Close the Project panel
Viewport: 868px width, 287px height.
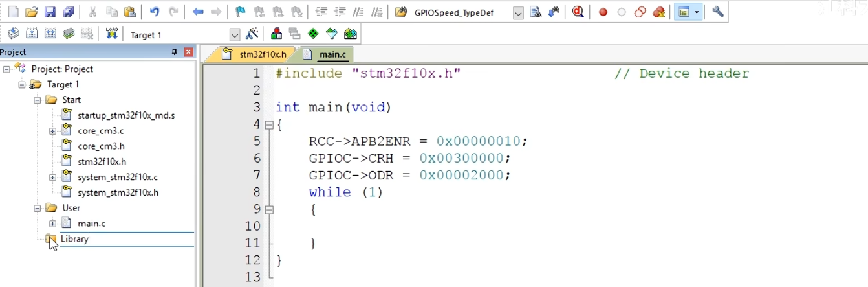pos(188,52)
